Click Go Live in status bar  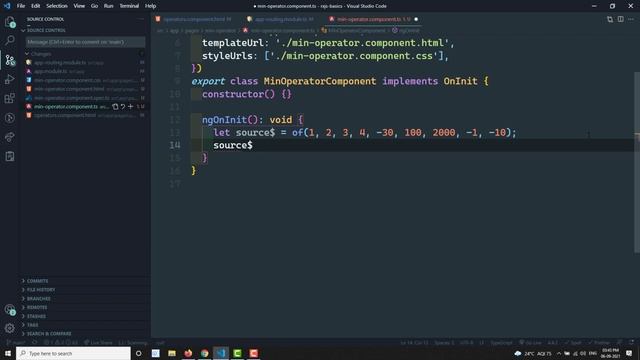click(x=531, y=342)
